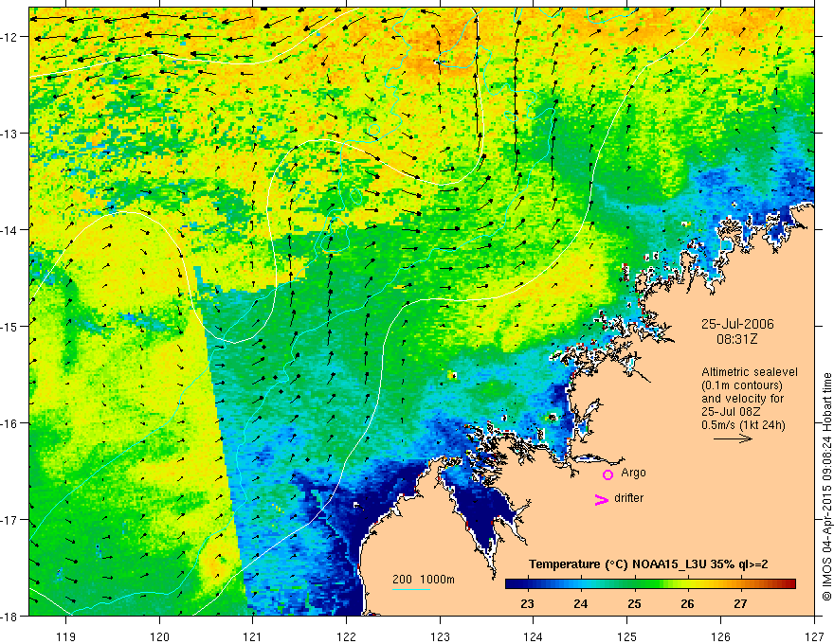Click the longitude axis label '123'

(x=440, y=636)
